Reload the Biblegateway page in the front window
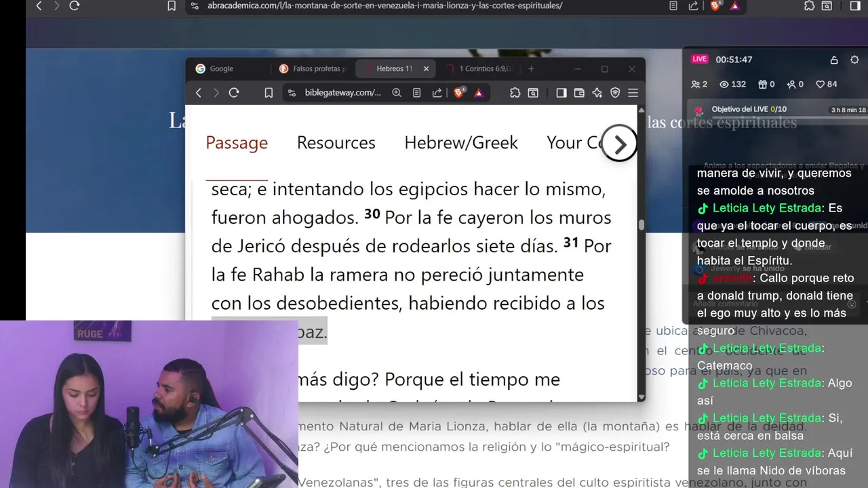 click(x=234, y=93)
